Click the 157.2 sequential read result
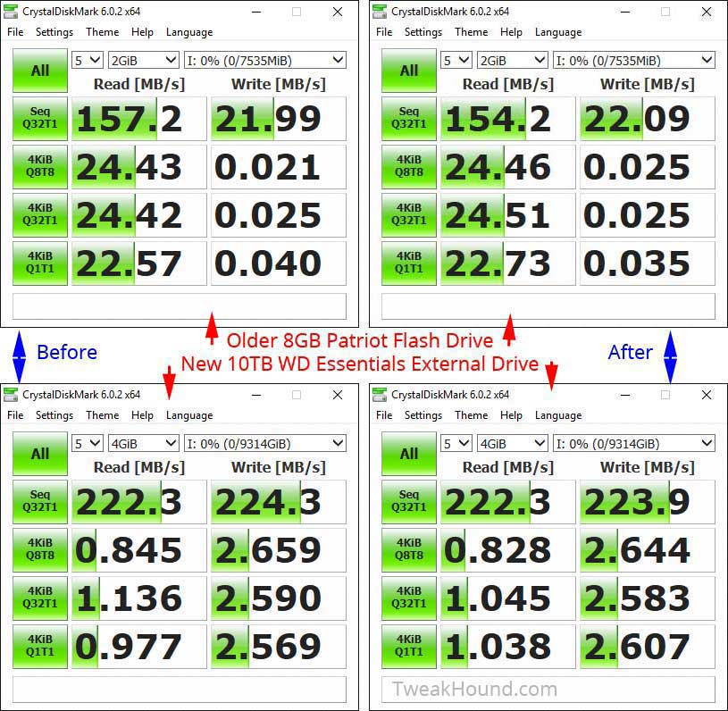This screenshot has width=728, height=711. tap(138, 119)
